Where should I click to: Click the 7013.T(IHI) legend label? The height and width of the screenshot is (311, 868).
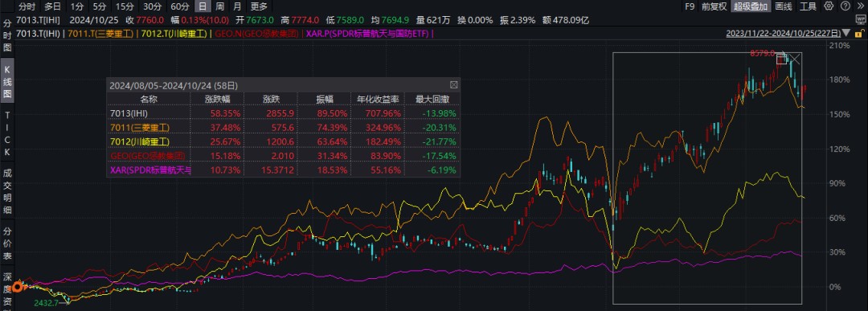click(39, 34)
